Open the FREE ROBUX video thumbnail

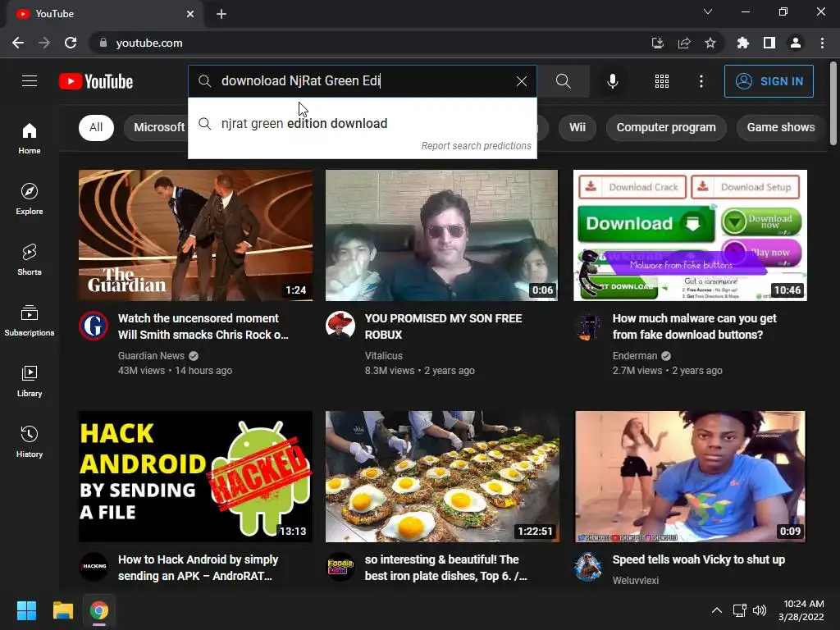(x=441, y=235)
